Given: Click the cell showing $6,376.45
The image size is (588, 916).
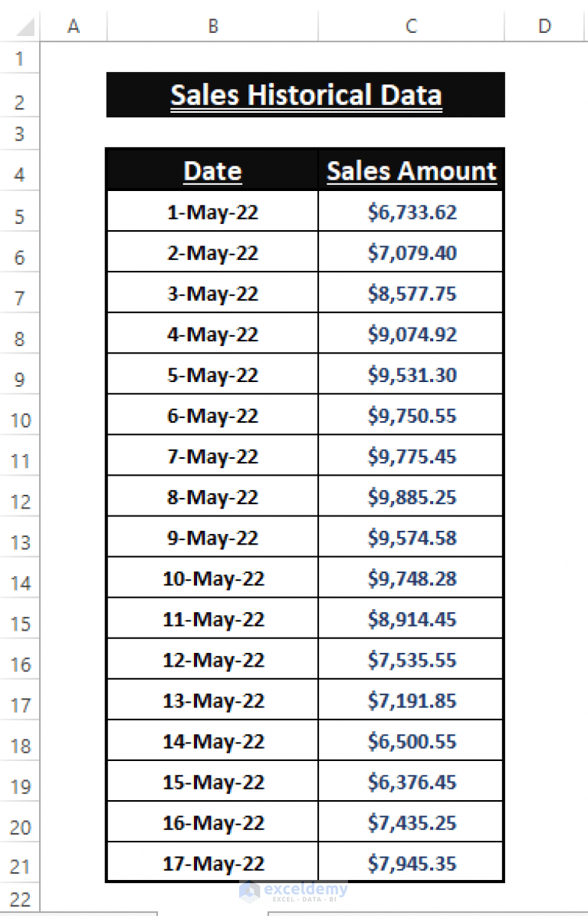Looking at the screenshot, I should coord(411,781).
